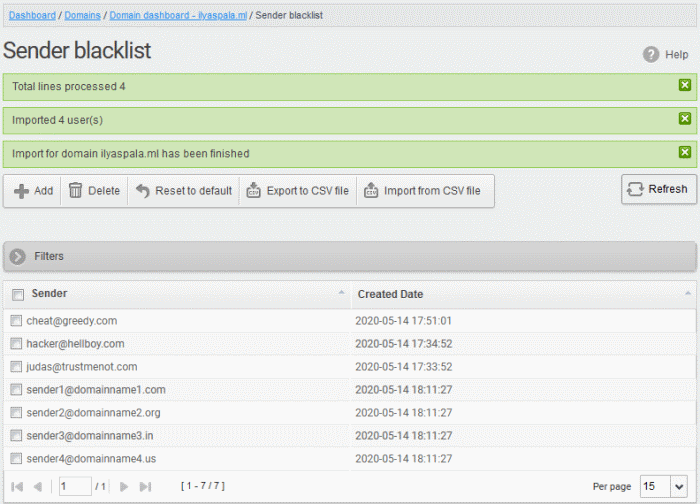
Task: Sort by Created Date column arrow
Action: tap(688, 293)
